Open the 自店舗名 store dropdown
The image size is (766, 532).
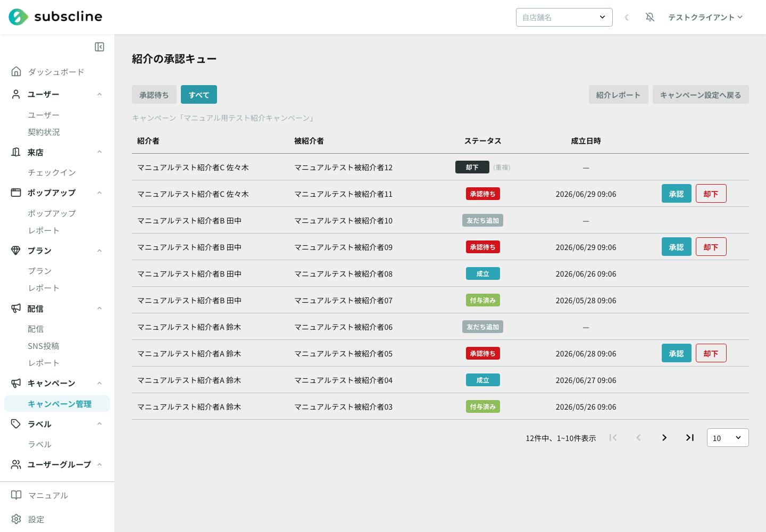(x=564, y=17)
